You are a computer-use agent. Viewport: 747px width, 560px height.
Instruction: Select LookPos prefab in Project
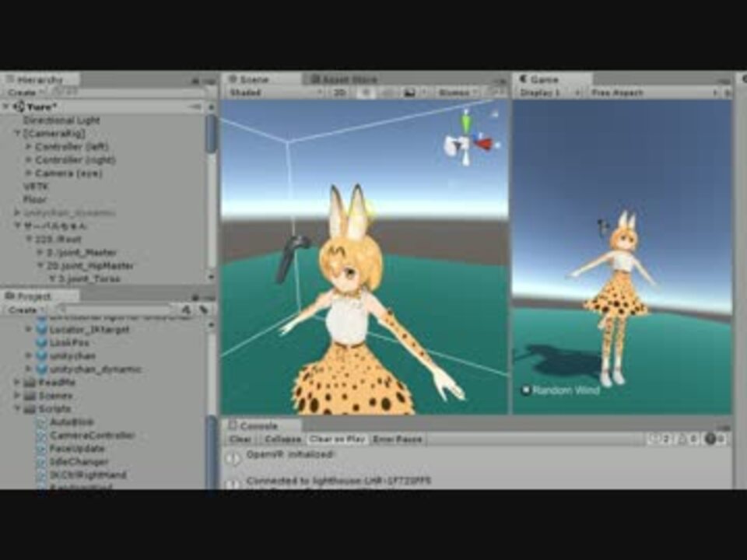[x=69, y=342]
